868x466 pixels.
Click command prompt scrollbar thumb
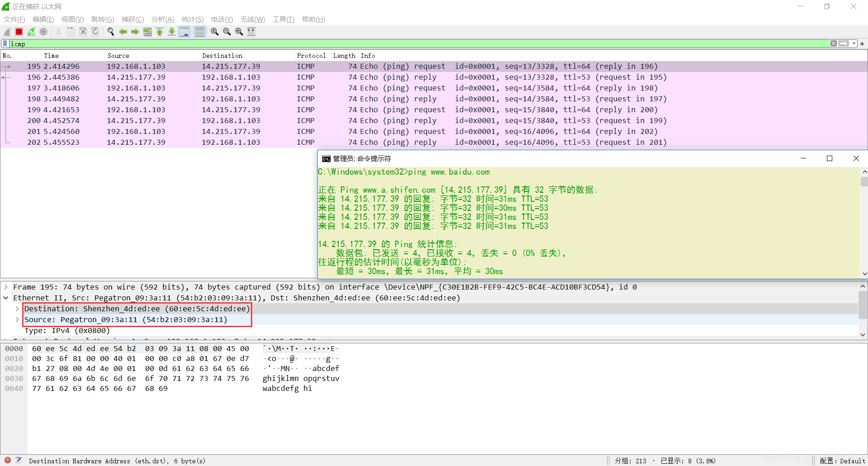point(864,181)
